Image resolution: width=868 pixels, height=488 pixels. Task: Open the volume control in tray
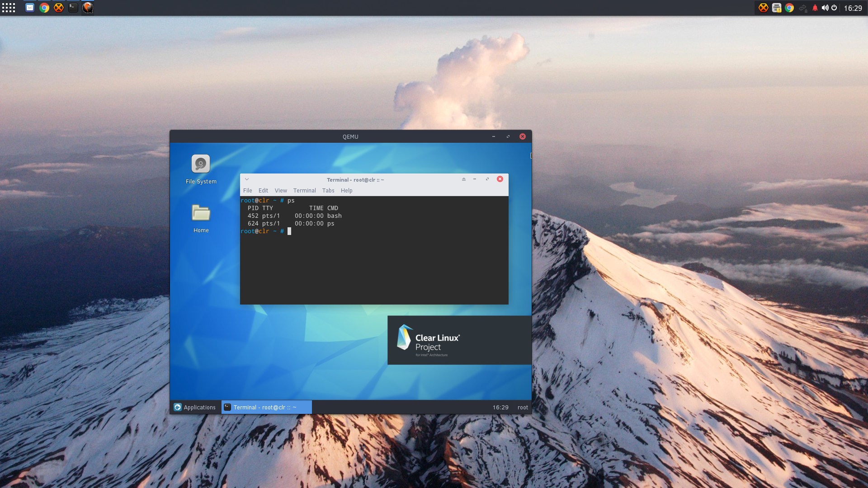click(x=825, y=8)
